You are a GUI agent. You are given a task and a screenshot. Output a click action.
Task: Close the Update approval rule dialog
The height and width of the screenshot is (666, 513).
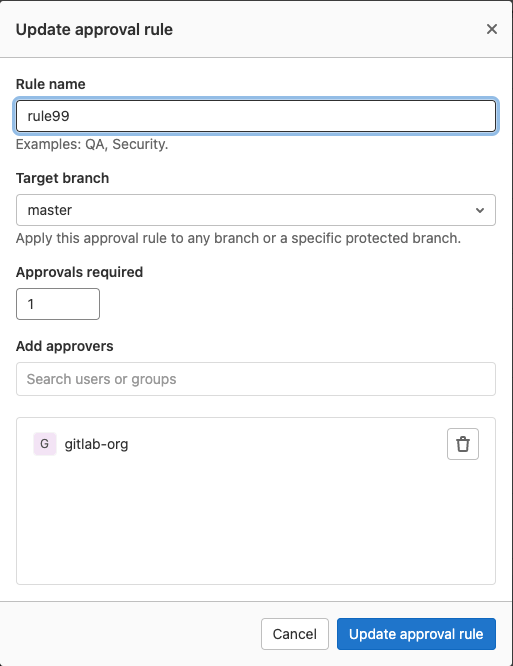pos(492,29)
